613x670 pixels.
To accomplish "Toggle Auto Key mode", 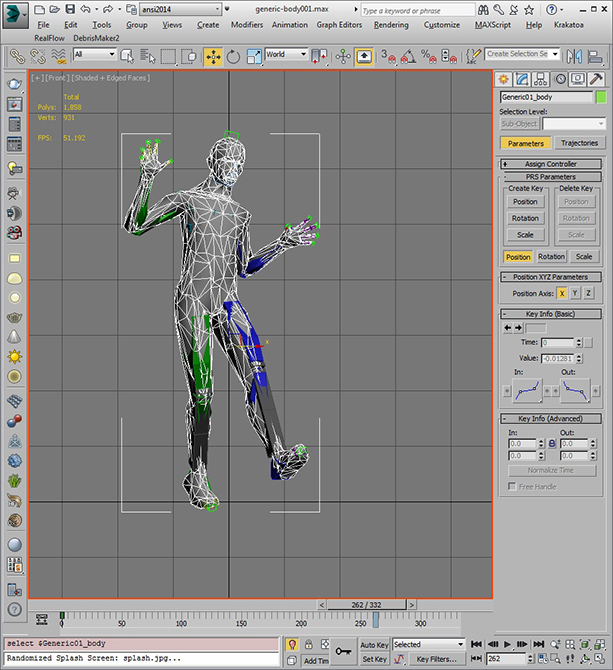I will [374, 645].
